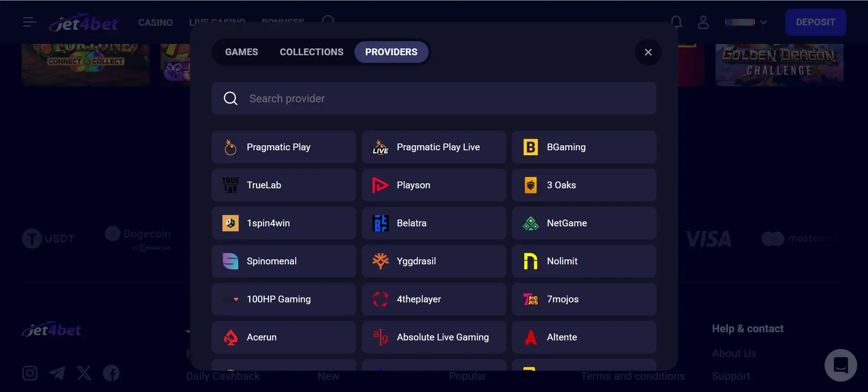This screenshot has height=392, width=868.
Task: Click the 7mojos logo icon
Action: (x=530, y=299)
